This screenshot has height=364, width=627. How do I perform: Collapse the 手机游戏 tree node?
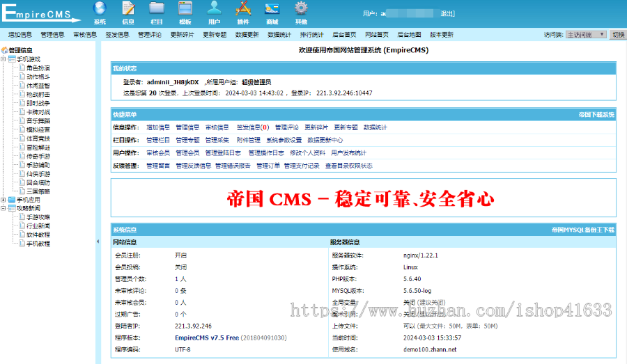coord(3,59)
